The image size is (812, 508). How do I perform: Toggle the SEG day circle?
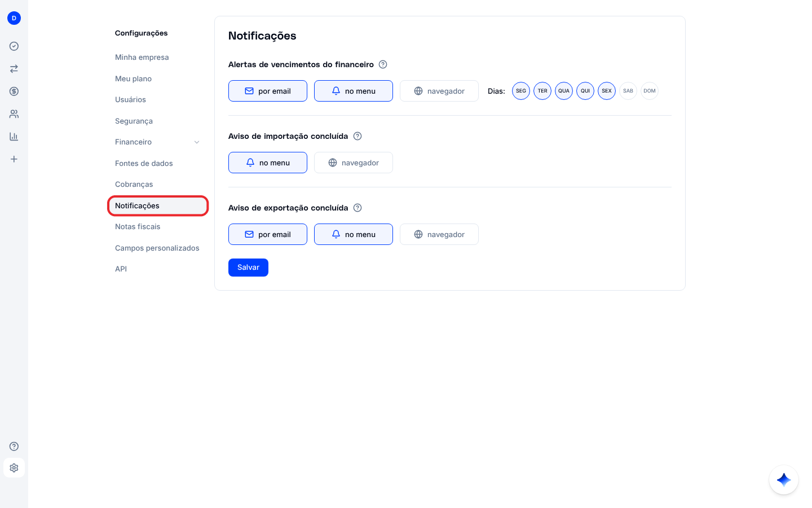[x=521, y=91]
